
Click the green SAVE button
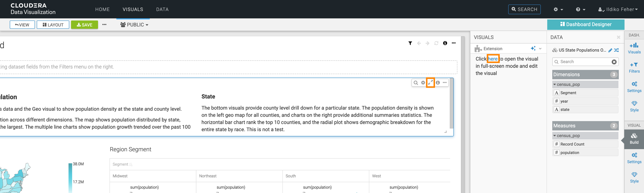pyautogui.click(x=84, y=25)
